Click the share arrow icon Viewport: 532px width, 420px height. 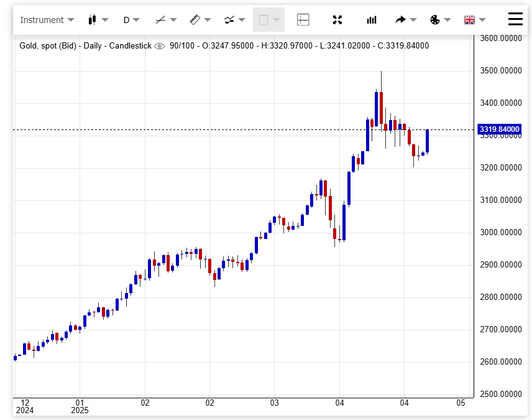pos(400,20)
